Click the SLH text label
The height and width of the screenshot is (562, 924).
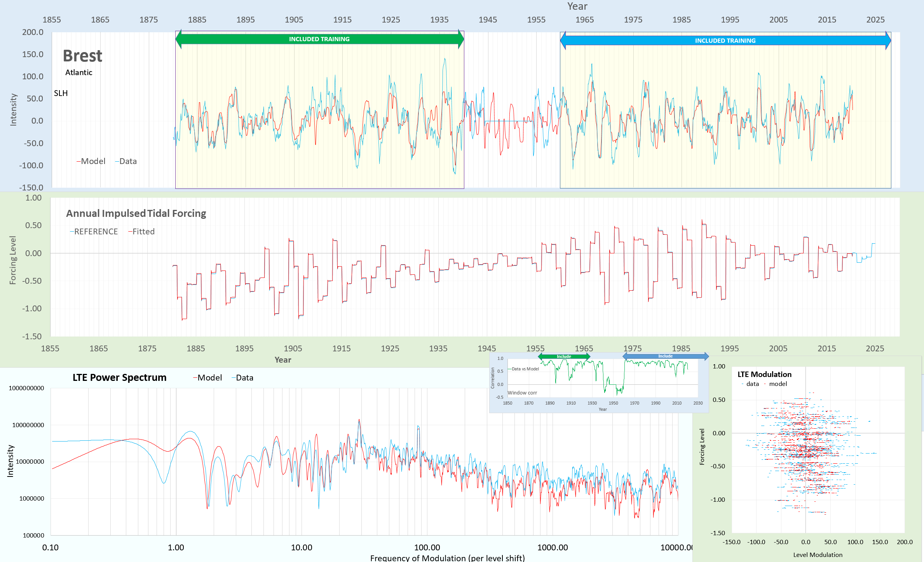[x=61, y=93]
